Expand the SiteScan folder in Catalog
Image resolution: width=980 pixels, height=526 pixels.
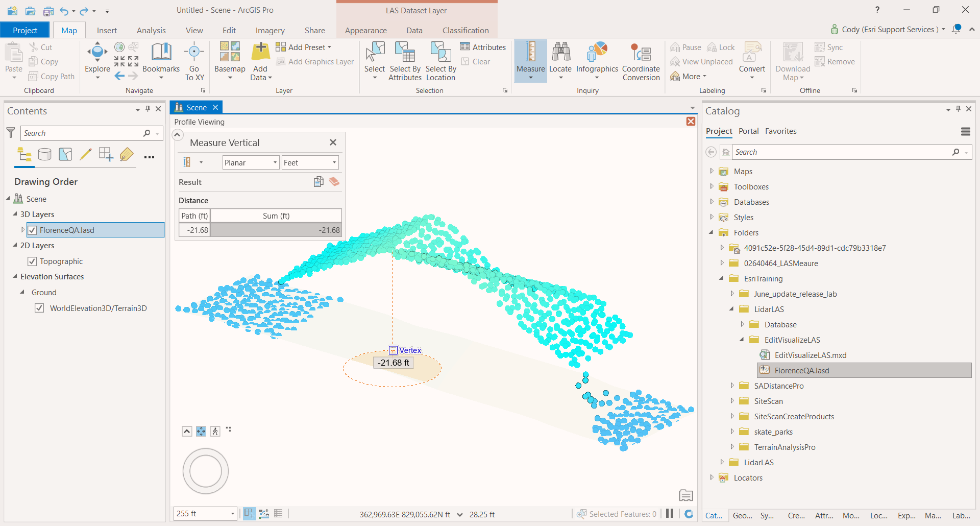[x=732, y=401]
